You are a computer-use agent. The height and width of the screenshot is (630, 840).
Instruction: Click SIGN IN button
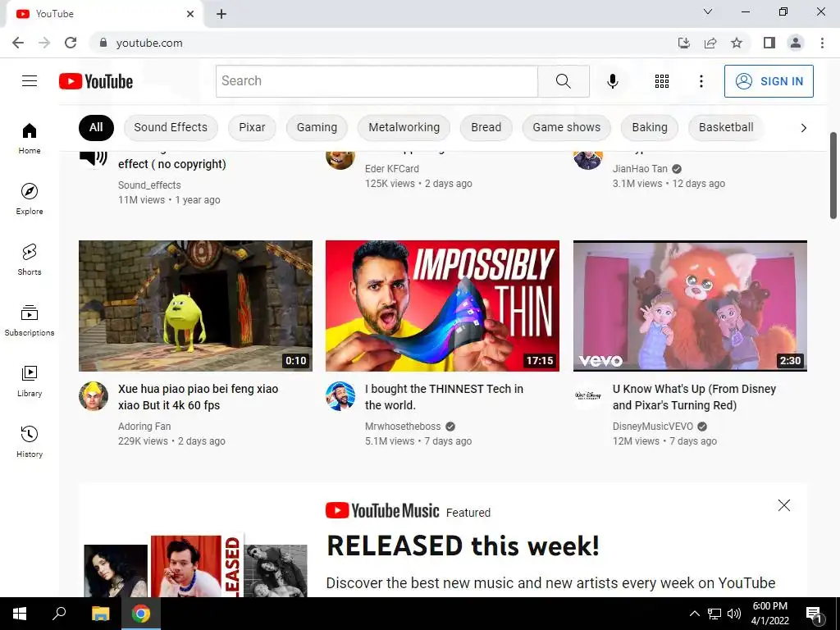point(769,81)
